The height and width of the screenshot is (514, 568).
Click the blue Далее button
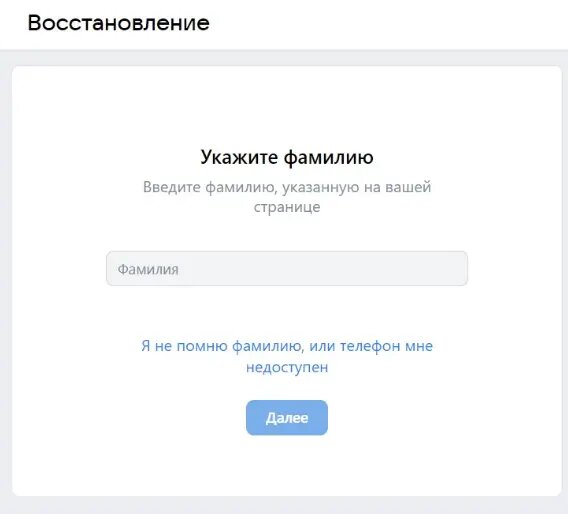pos(287,418)
